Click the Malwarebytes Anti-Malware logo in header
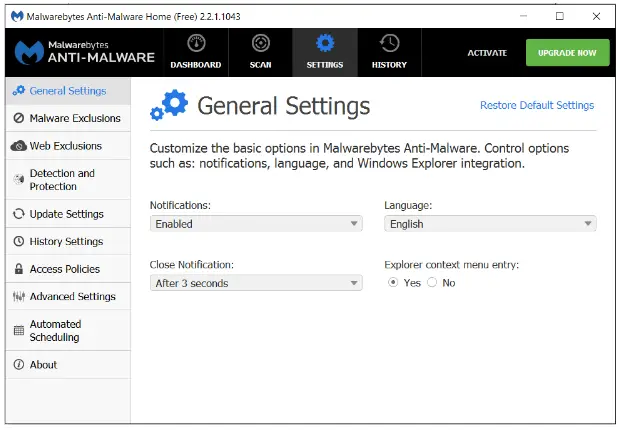 coord(85,52)
